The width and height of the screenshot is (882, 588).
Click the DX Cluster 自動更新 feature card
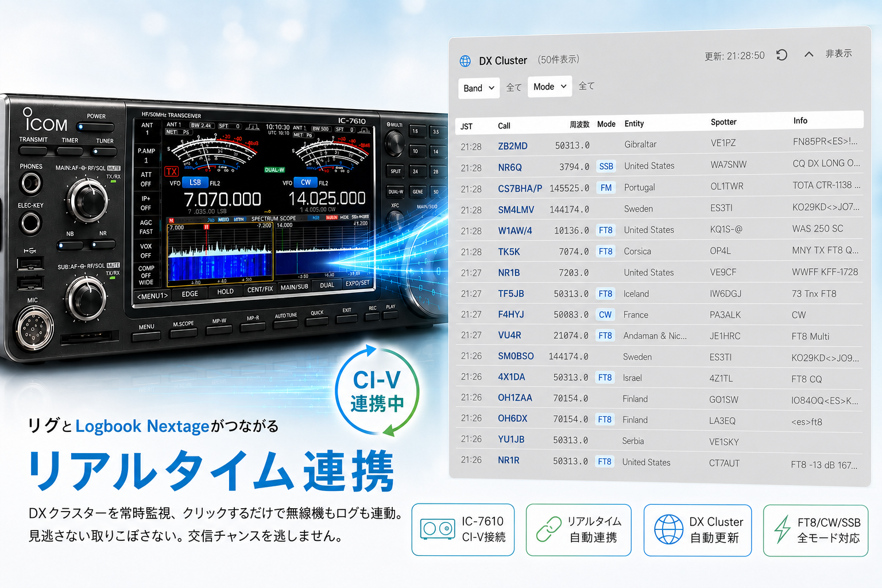coord(698,530)
